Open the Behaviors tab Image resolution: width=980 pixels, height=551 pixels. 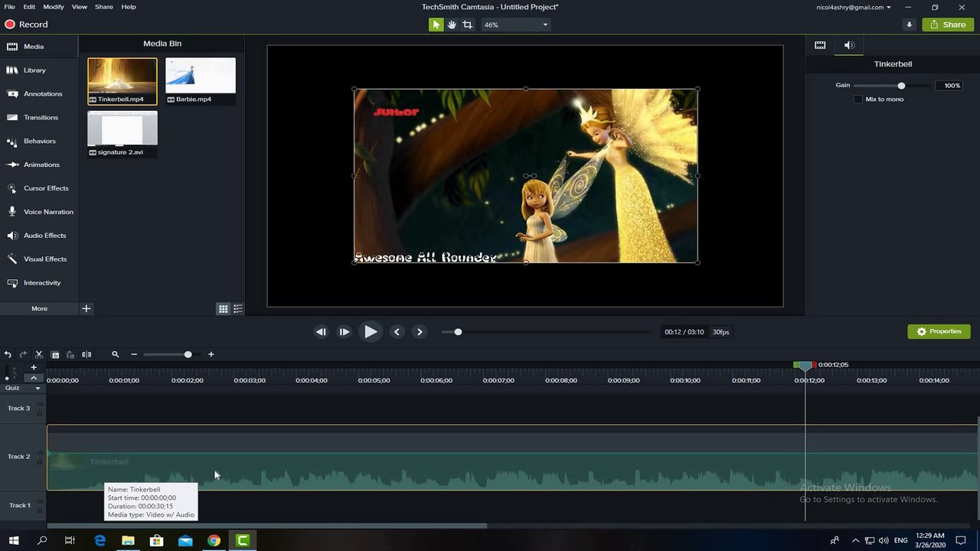point(39,141)
